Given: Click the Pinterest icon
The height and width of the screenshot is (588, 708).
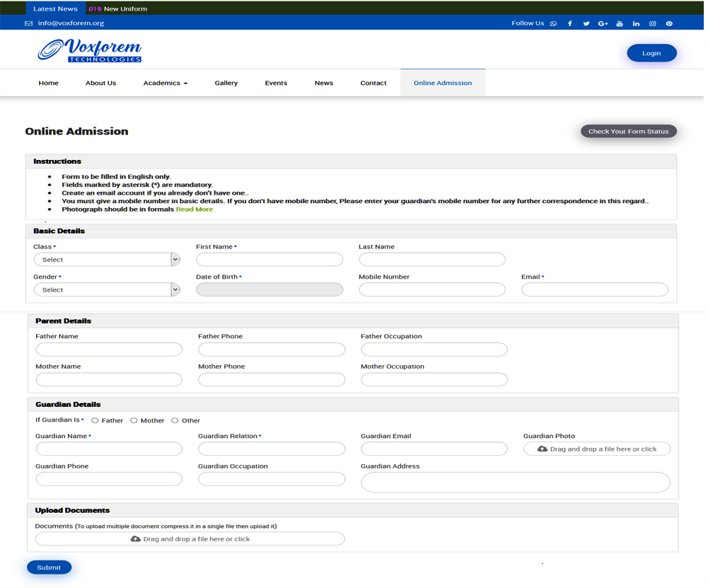Looking at the screenshot, I should [669, 23].
